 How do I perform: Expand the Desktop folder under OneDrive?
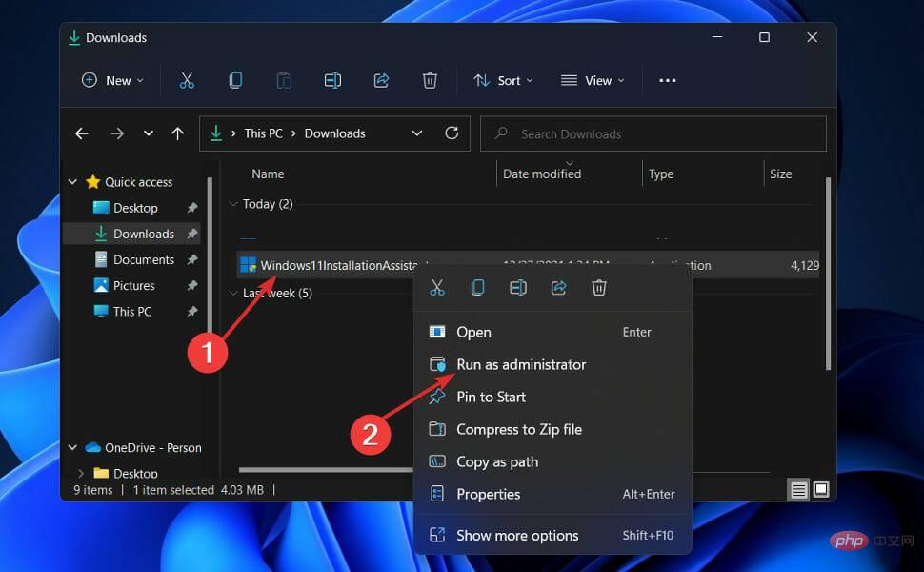(x=81, y=473)
